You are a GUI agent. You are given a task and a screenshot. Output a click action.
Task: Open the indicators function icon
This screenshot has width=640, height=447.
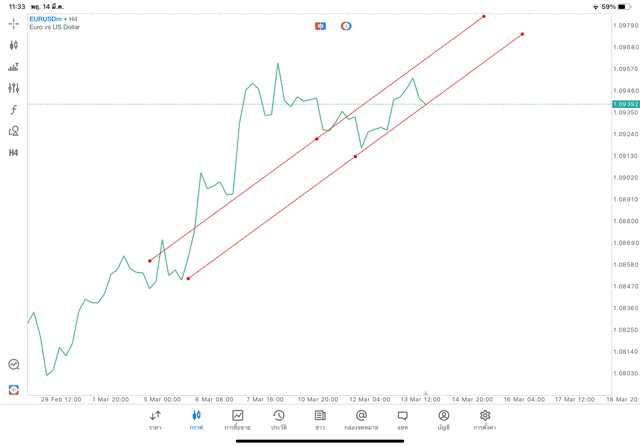13,110
